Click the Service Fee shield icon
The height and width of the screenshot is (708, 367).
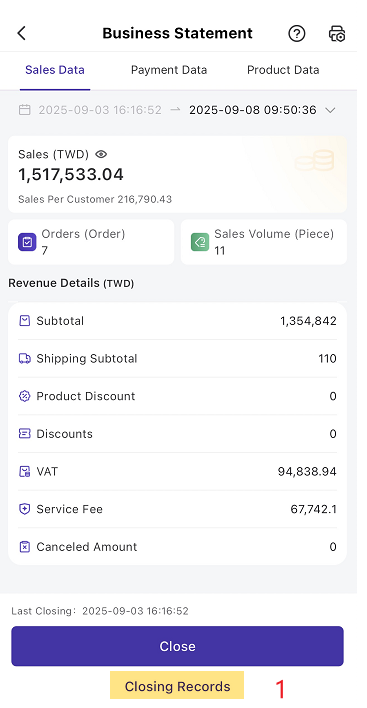click(x=24, y=509)
